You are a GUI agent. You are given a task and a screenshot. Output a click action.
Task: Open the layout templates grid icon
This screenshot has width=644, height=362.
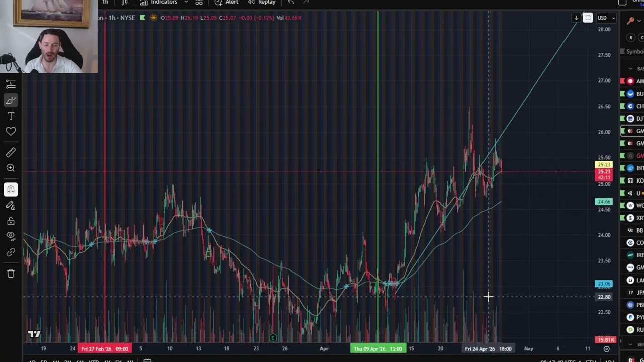point(199,3)
